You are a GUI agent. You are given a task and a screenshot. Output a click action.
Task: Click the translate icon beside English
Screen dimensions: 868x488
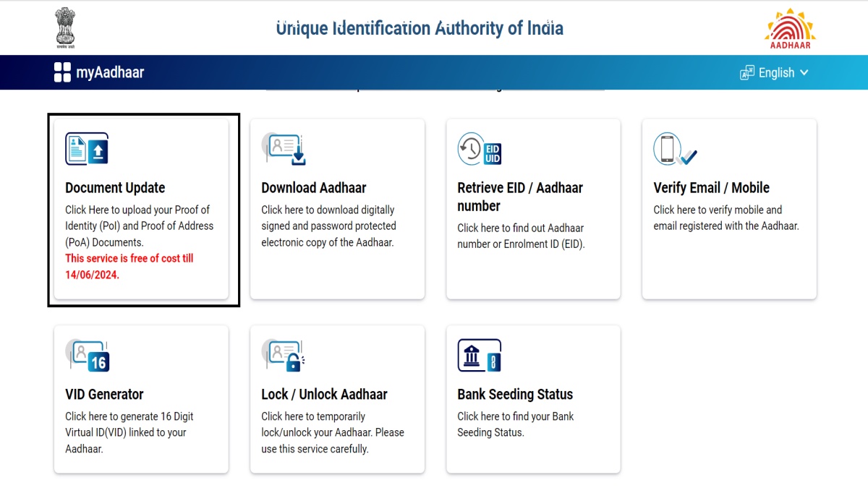pos(746,72)
